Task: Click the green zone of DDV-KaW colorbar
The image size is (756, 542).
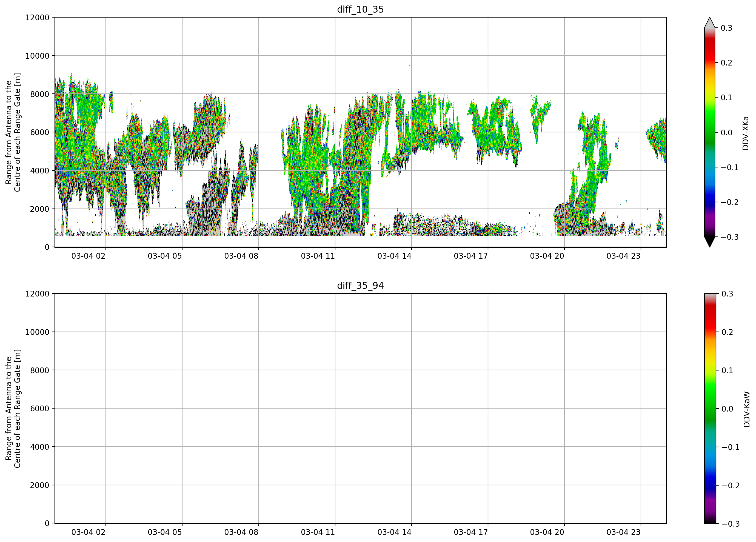Action: click(x=710, y=403)
